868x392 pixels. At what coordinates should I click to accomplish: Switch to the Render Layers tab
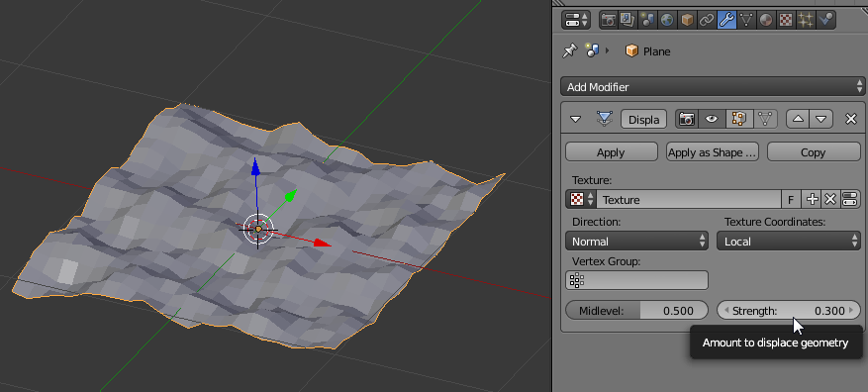coord(627,21)
